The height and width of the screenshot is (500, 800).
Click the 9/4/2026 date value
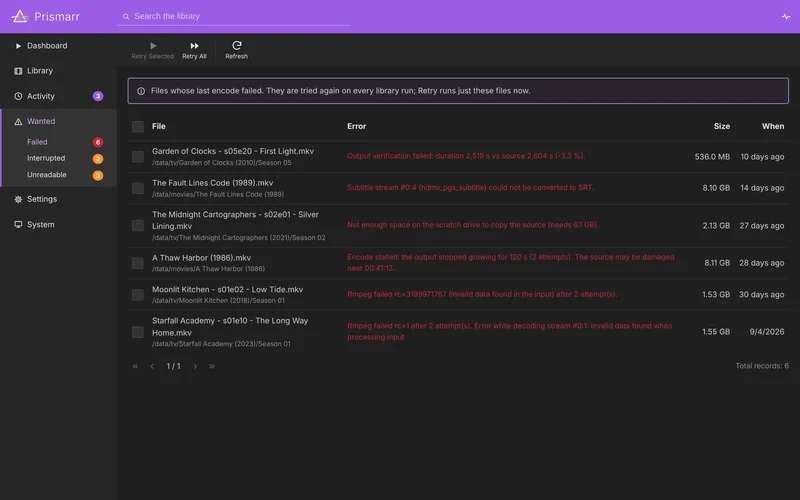[767, 332]
